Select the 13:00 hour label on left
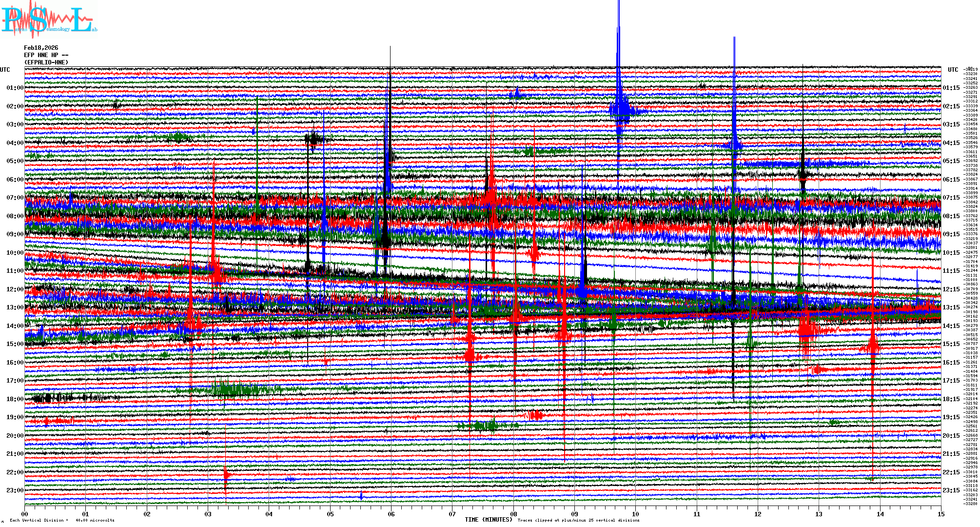 pyautogui.click(x=15, y=307)
